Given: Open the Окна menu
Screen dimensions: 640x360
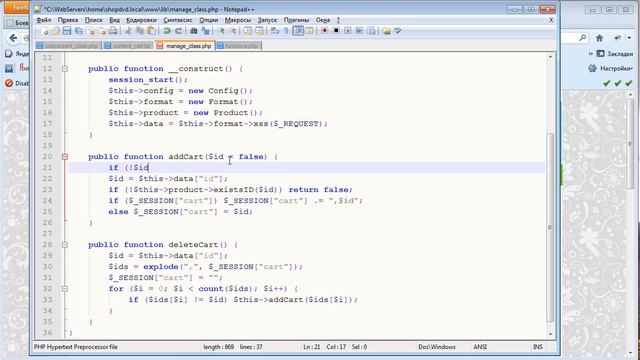Looking at the screenshot, I should [322, 20].
